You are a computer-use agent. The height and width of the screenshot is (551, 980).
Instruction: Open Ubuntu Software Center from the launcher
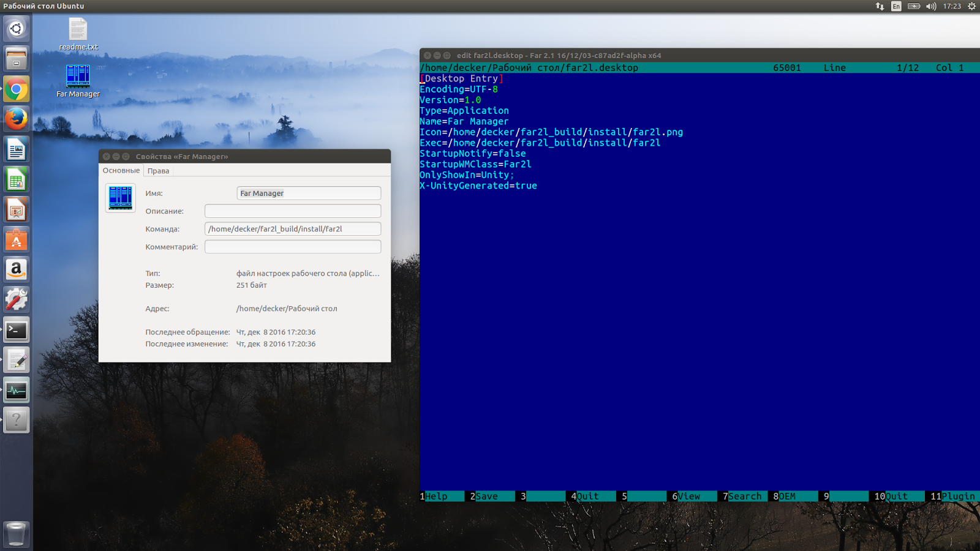click(x=17, y=239)
